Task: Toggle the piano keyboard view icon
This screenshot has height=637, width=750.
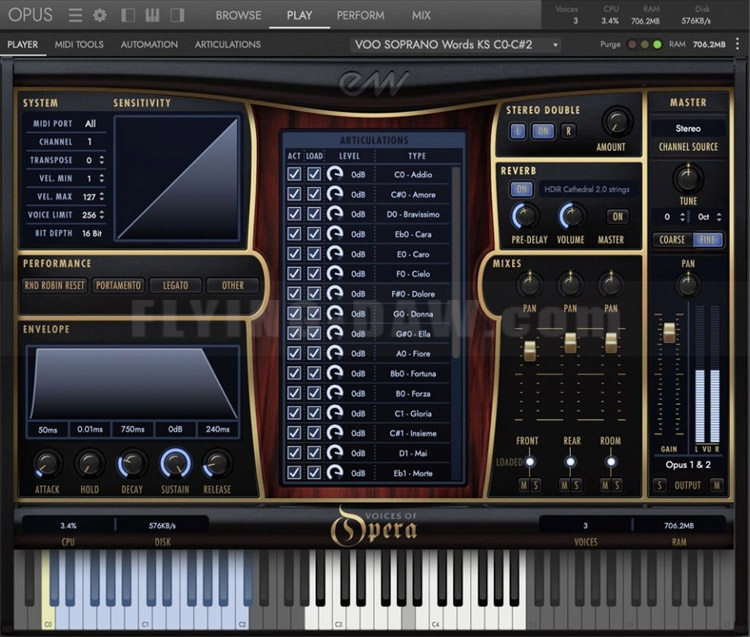Action: pos(154,15)
